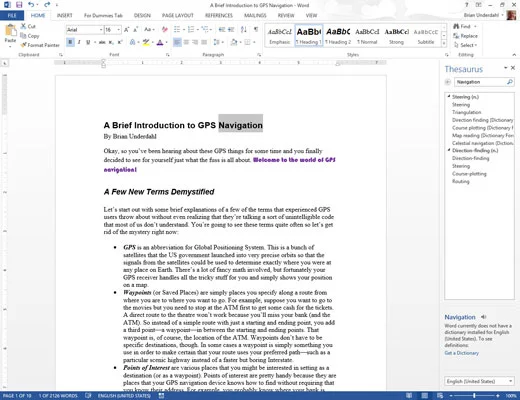Collapse the Steering (n.) synonym group
520x400 pixels.
click(x=449, y=96)
